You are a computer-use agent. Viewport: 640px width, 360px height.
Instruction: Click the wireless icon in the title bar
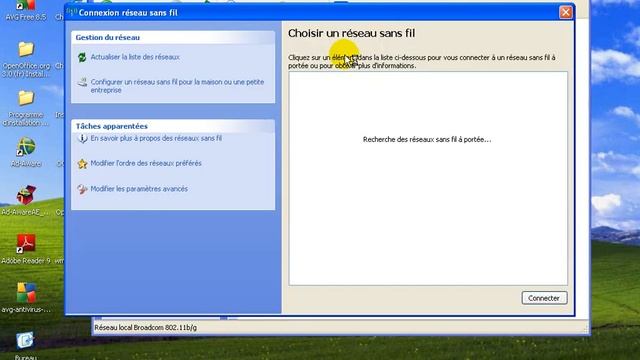pos(72,12)
